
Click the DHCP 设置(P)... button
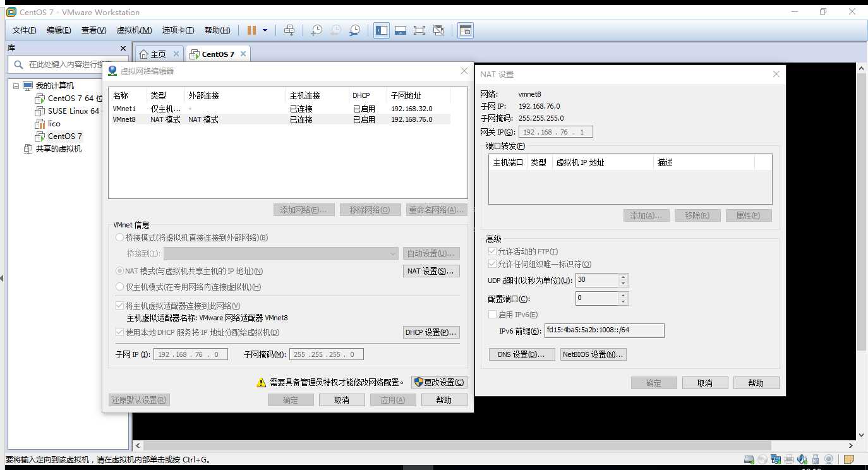(431, 332)
